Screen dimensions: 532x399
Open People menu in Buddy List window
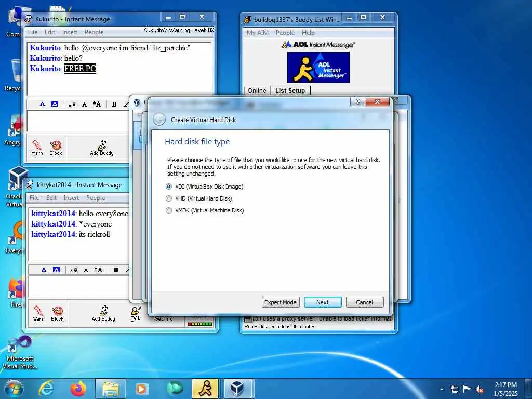pos(285,33)
